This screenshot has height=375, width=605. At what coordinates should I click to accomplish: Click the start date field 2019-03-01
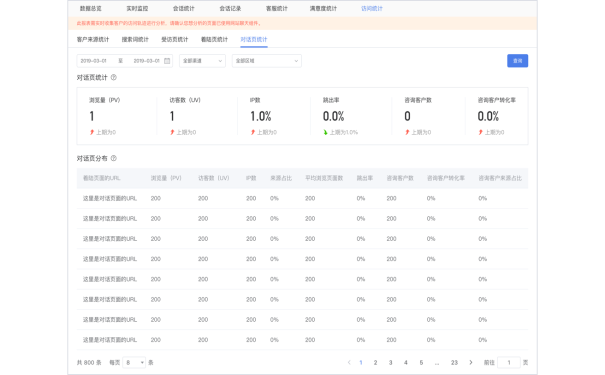[x=93, y=61]
